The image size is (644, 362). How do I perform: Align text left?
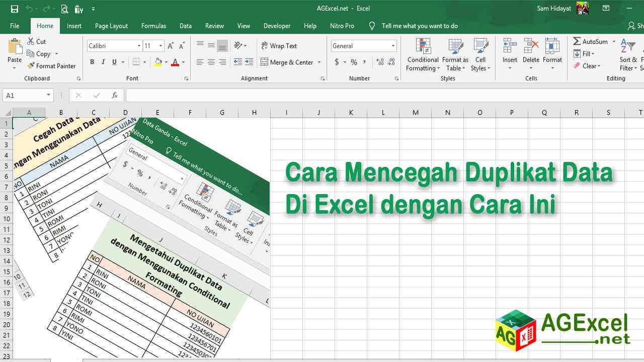pyautogui.click(x=200, y=62)
